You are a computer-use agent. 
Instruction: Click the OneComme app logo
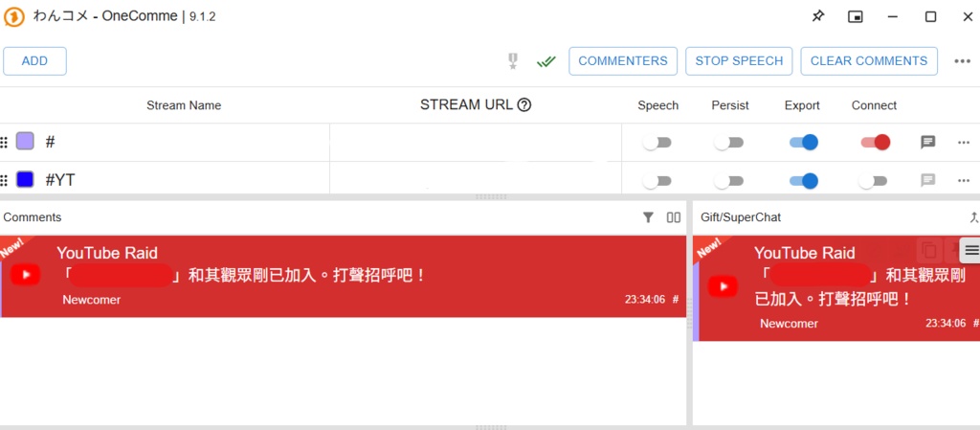pos(13,17)
